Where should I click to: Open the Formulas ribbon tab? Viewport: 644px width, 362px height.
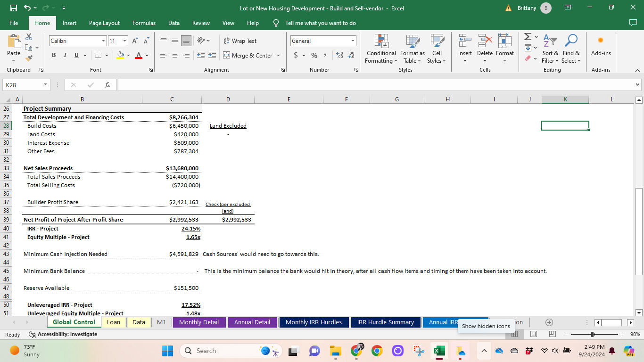(144, 23)
